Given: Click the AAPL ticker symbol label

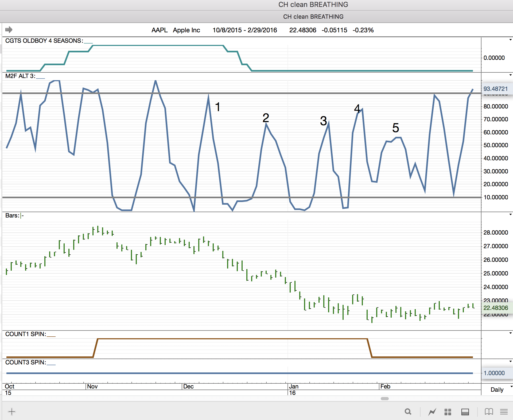Looking at the screenshot, I should 160,30.
